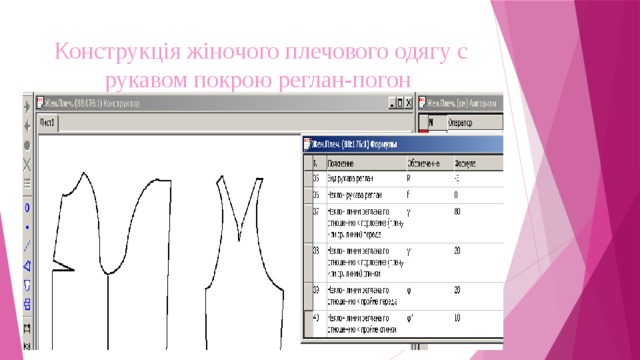Select row 40 header in Формулы table
The width and height of the screenshot is (640, 360).
(309, 323)
